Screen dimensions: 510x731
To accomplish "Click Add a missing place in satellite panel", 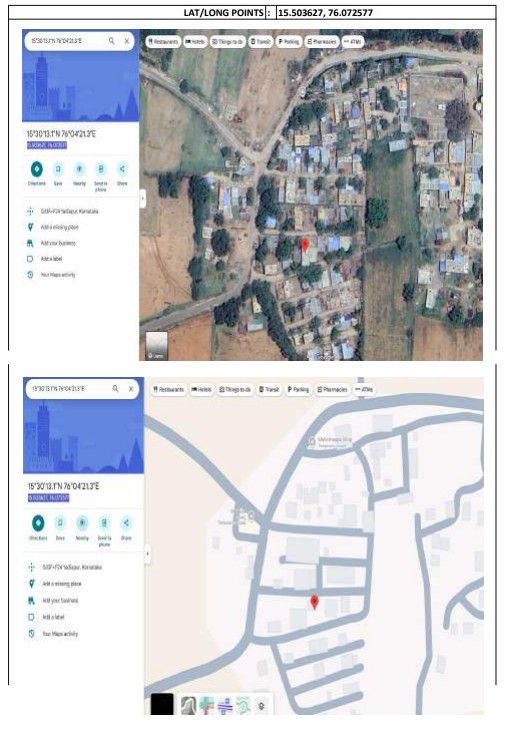I will pos(53,228).
